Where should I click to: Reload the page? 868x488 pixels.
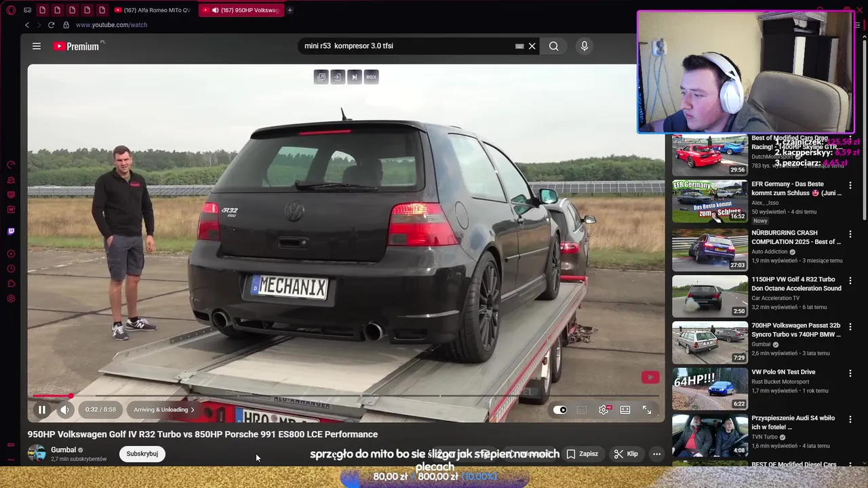[51, 25]
